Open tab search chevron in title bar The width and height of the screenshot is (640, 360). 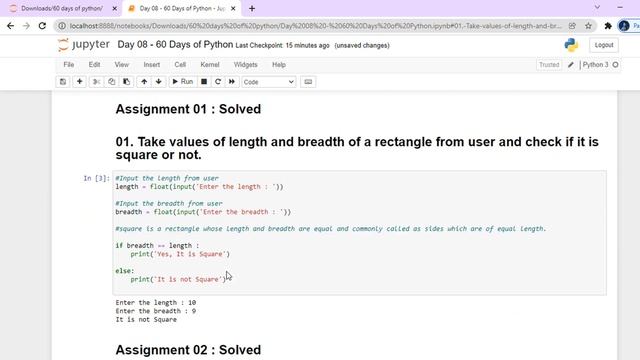click(597, 7)
